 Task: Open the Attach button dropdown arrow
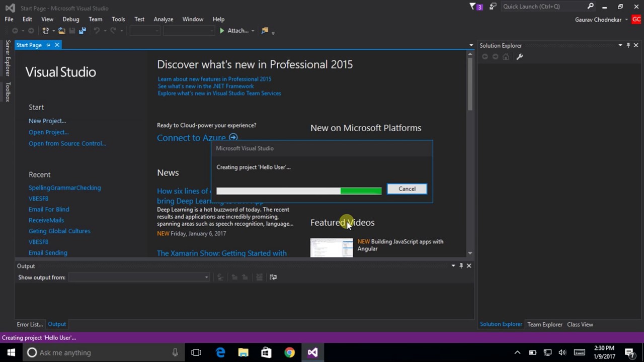pyautogui.click(x=253, y=31)
